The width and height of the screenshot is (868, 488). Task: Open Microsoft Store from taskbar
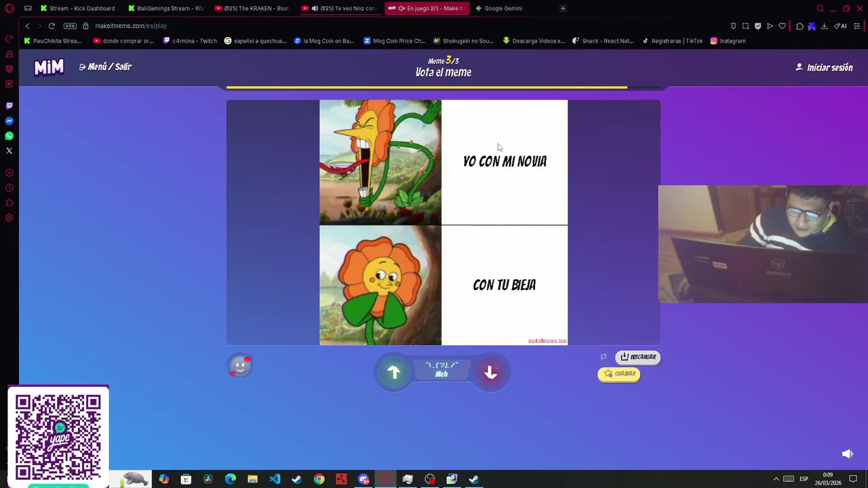(186, 479)
